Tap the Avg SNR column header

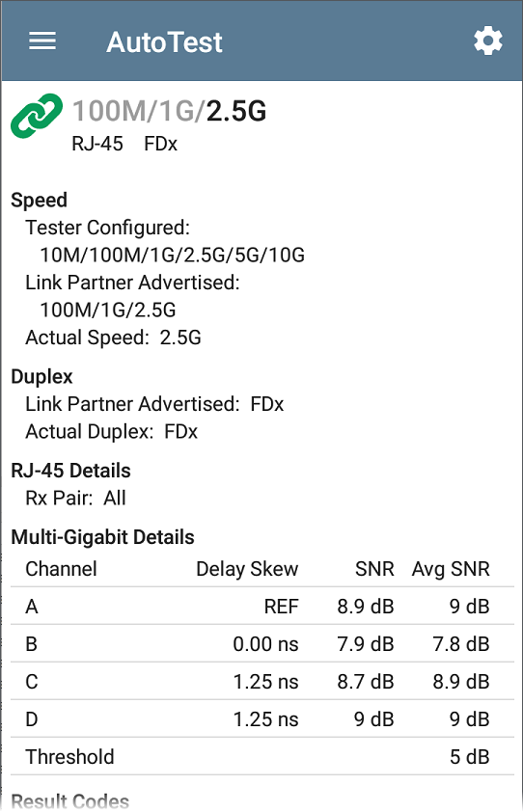(451, 569)
